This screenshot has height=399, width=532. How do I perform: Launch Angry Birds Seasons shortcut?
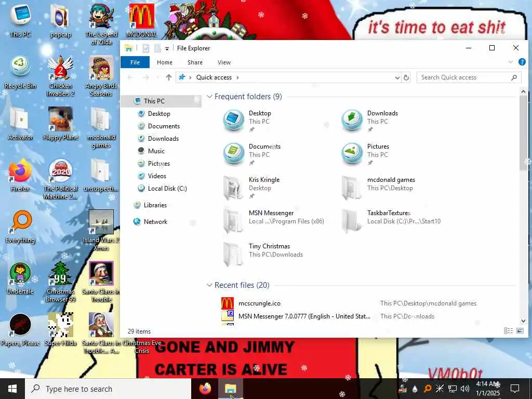[x=101, y=76]
